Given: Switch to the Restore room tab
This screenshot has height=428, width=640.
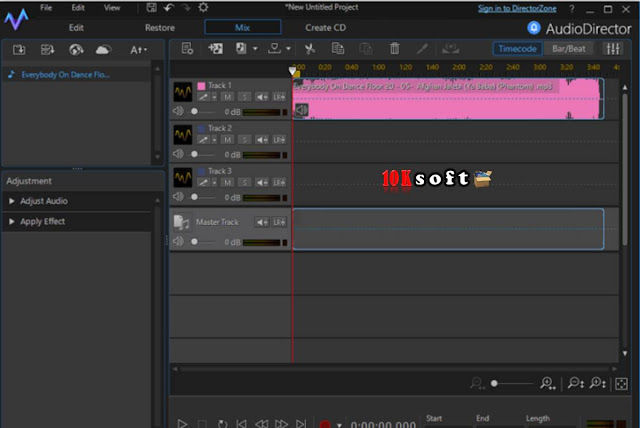Looking at the screenshot, I should pyautogui.click(x=160, y=28).
